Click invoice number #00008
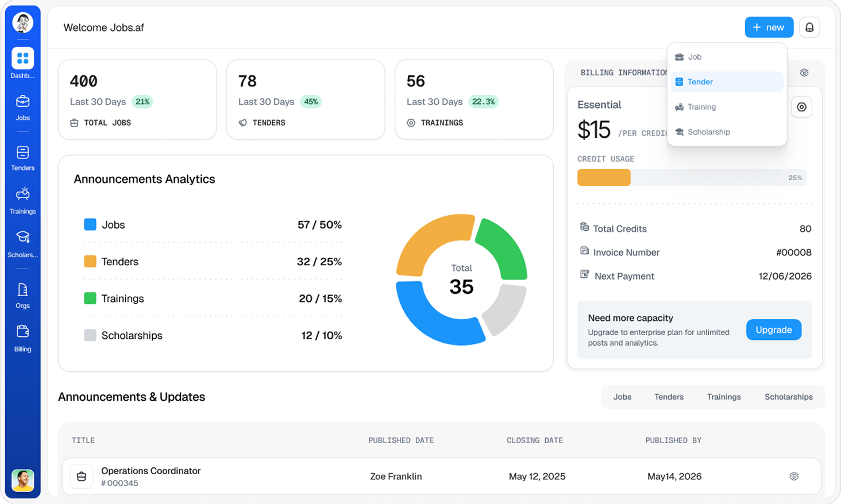The height and width of the screenshot is (504, 841). (x=793, y=253)
